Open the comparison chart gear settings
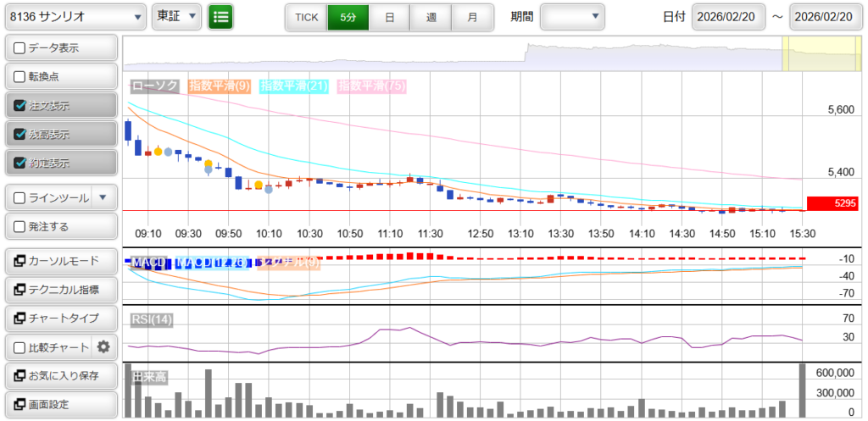This screenshot has height=421, width=868. pos(103,346)
